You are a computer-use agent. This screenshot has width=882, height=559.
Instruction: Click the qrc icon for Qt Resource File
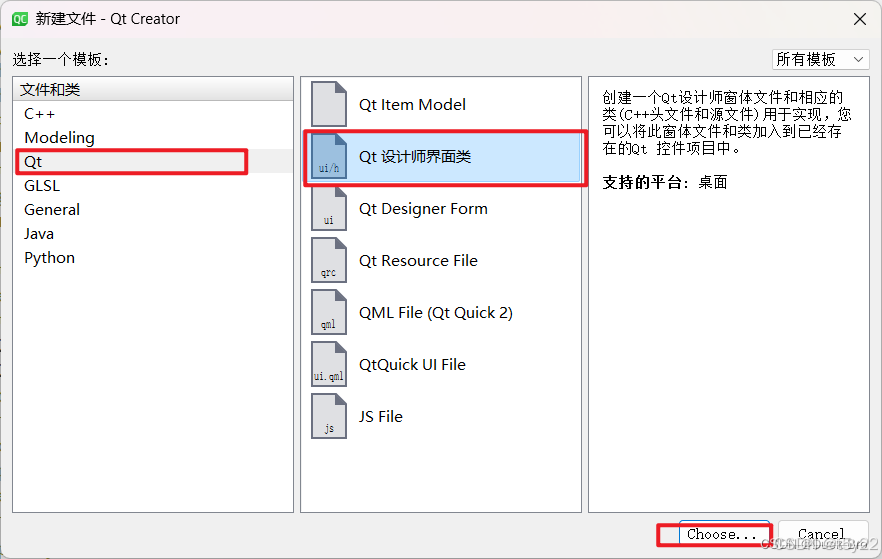point(329,260)
